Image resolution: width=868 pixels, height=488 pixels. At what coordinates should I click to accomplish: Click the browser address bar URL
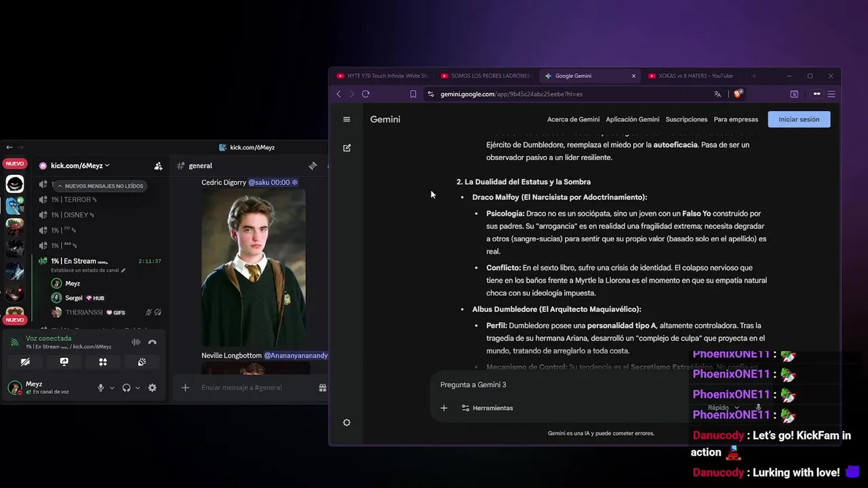[511, 94]
